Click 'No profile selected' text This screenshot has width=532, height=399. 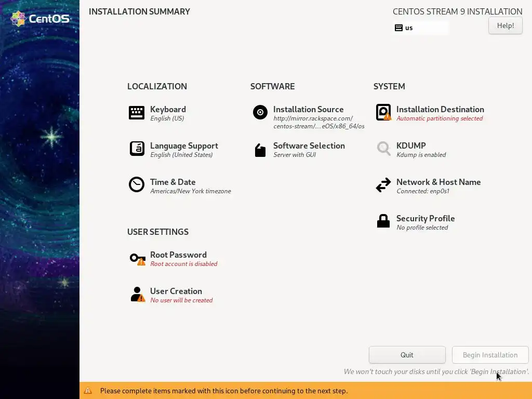point(422,228)
